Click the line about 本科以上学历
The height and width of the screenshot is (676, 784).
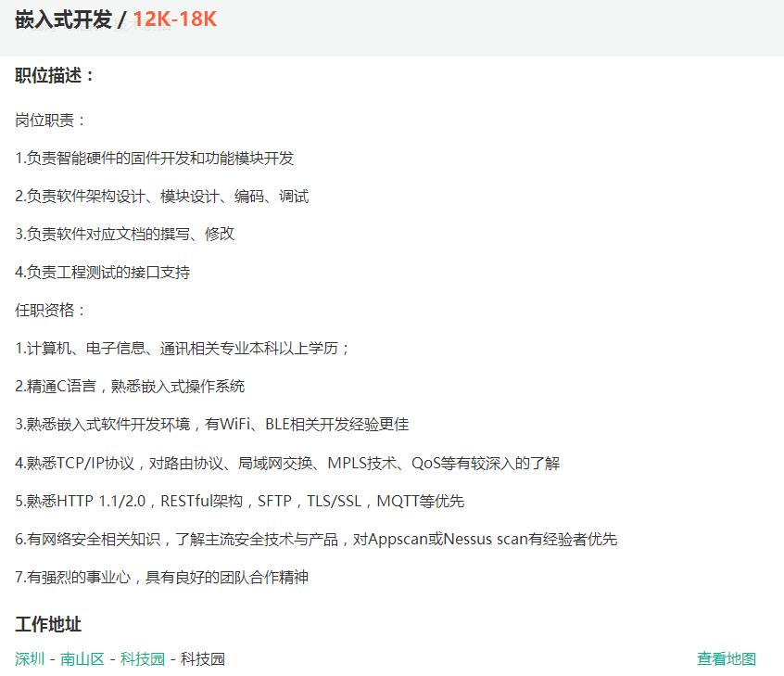(x=182, y=349)
